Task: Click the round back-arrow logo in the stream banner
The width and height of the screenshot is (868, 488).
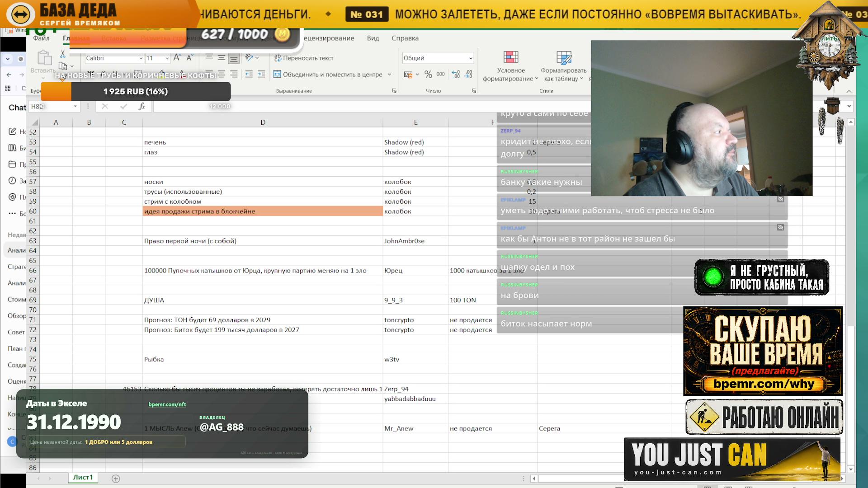Action: point(20,14)
